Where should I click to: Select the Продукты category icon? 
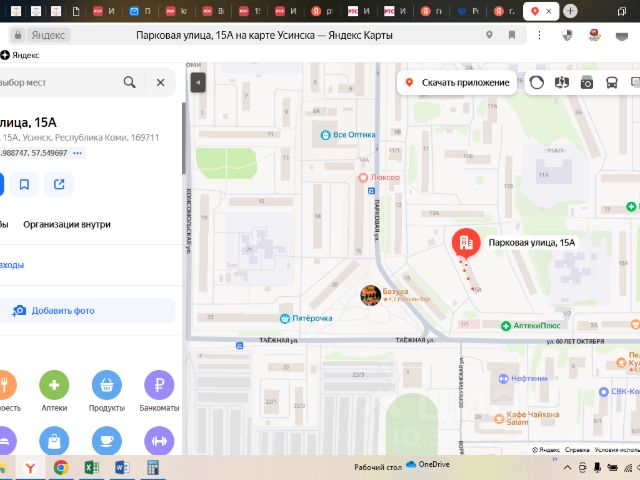pyautogui.click(x=107, y=385)
